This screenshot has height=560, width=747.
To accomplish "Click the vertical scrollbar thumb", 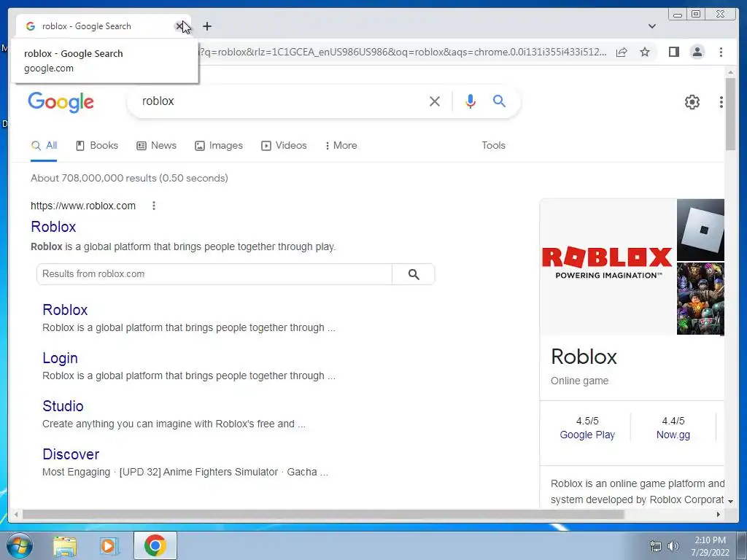I will (731, 114).
